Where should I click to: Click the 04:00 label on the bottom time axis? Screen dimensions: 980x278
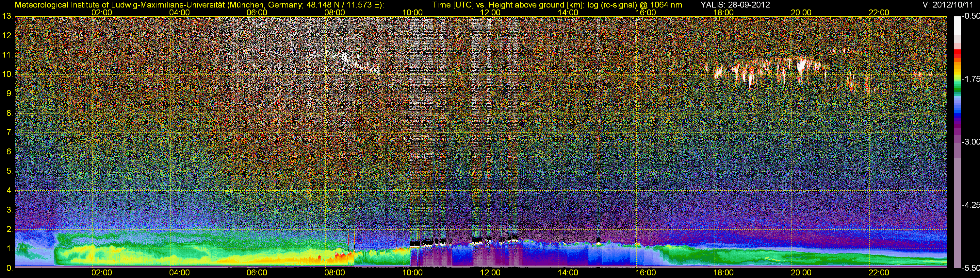(x=179, y=273)
